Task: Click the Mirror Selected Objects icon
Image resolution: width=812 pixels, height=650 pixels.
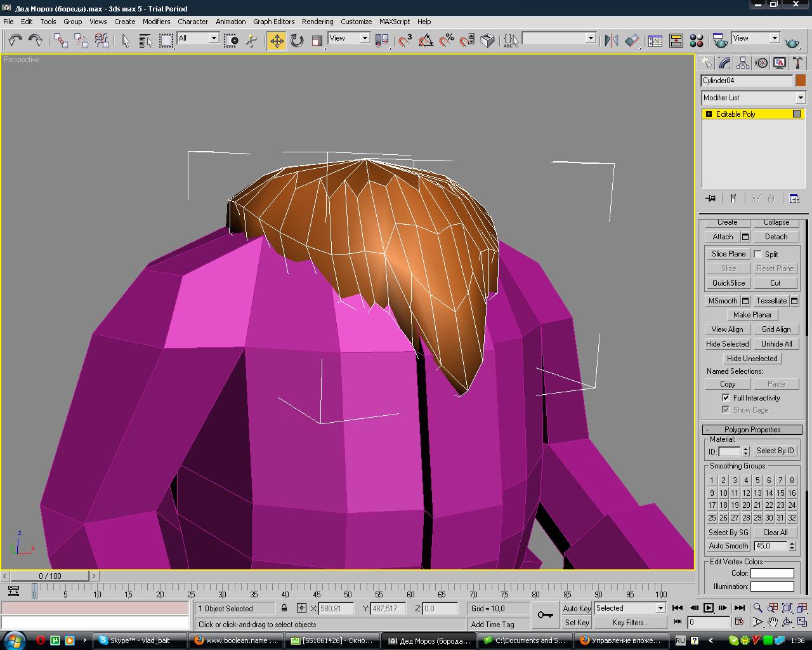Action: pyautogui.click(x=612, y=41)
